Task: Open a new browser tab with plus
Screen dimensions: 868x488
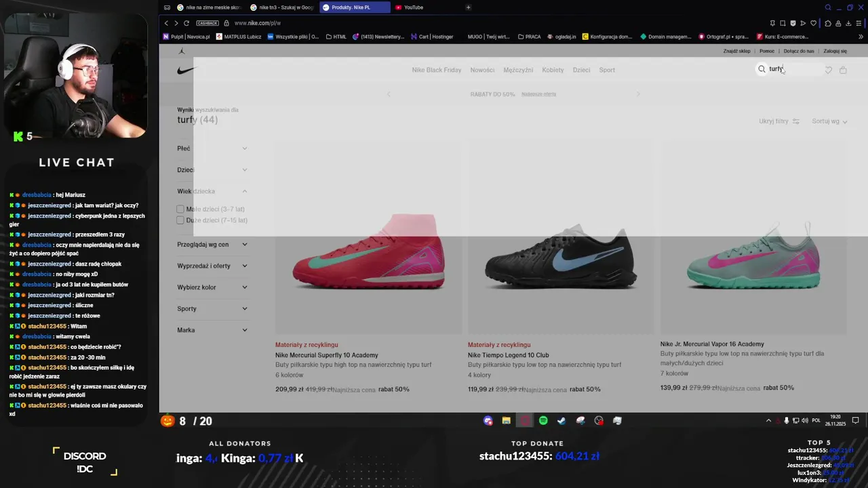Action: pyautogui.click(x=468, y=7)
